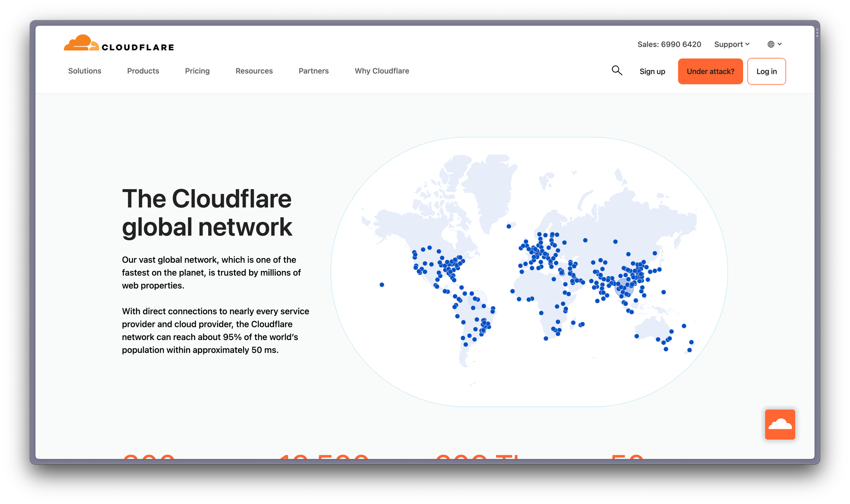Click the paragraph starting With direct connections
The height and width of the screenshot is (504, 850).
pyautogui.click(x=215, y=330)
